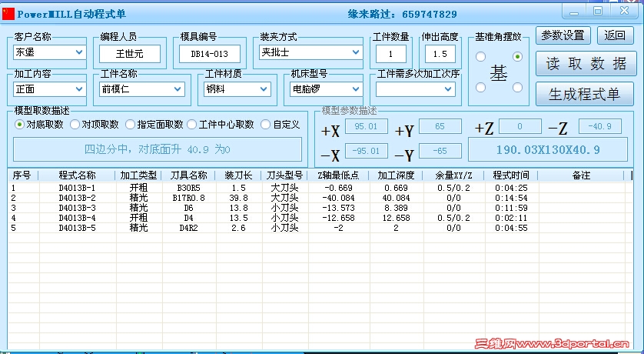Screen dimensions: 644x354
Task: Click 加工类型 column header
Action: tap(138, 175)
